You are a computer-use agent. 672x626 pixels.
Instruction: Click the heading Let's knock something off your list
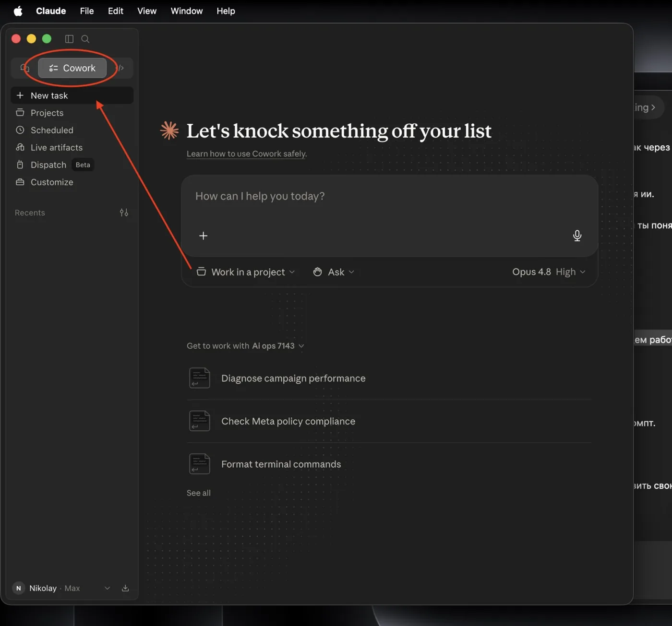[339, 131]
